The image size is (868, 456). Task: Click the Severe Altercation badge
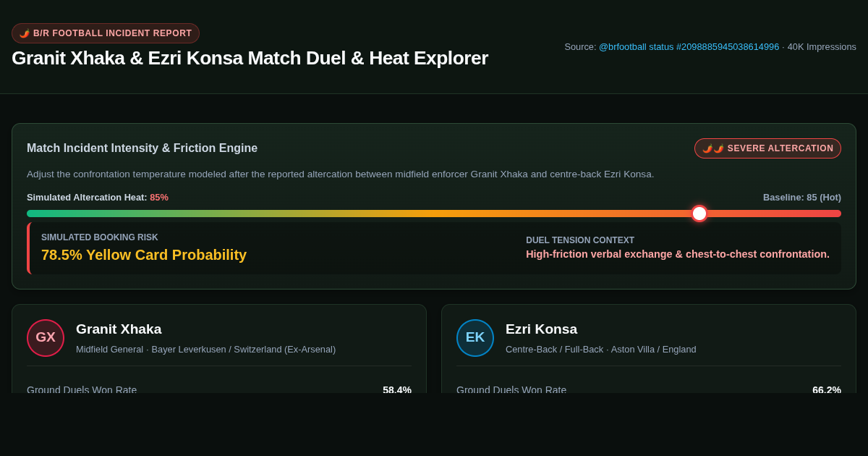pos(767,148)
